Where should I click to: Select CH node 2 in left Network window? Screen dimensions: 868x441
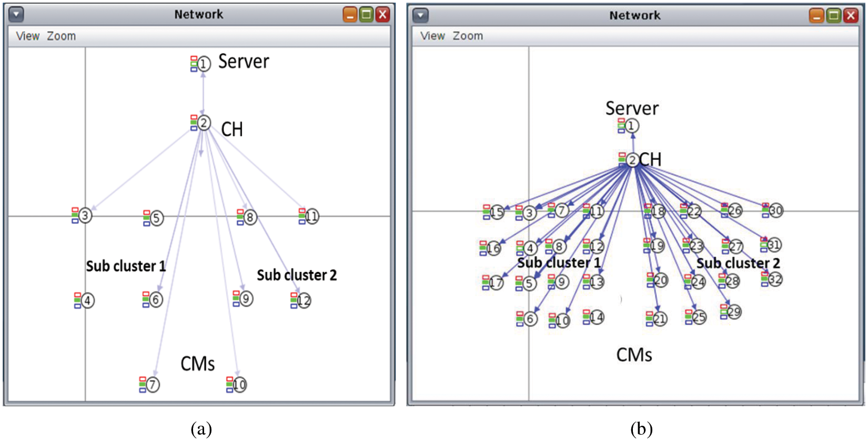pos(204,123)
